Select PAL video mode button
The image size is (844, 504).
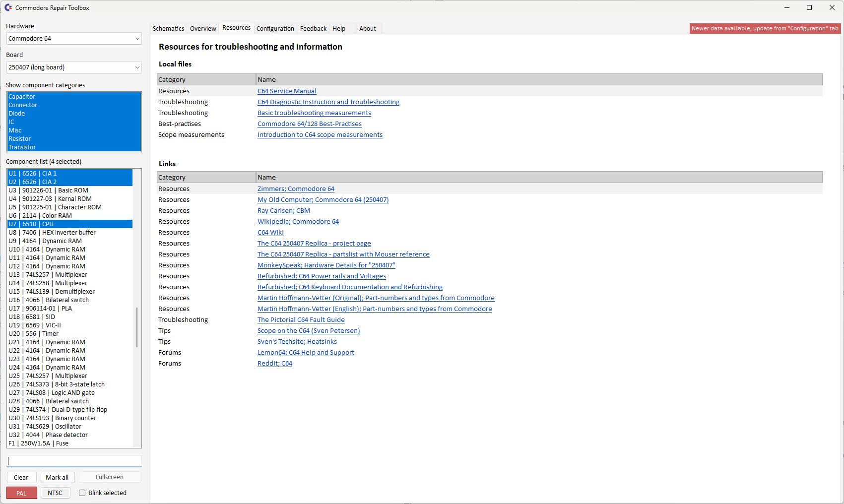click(x=21, y=493)
